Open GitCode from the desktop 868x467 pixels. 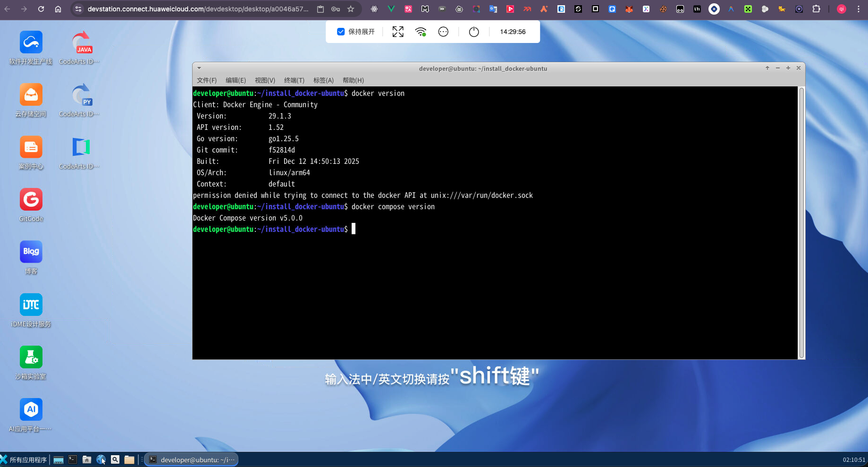coord(31,205)
